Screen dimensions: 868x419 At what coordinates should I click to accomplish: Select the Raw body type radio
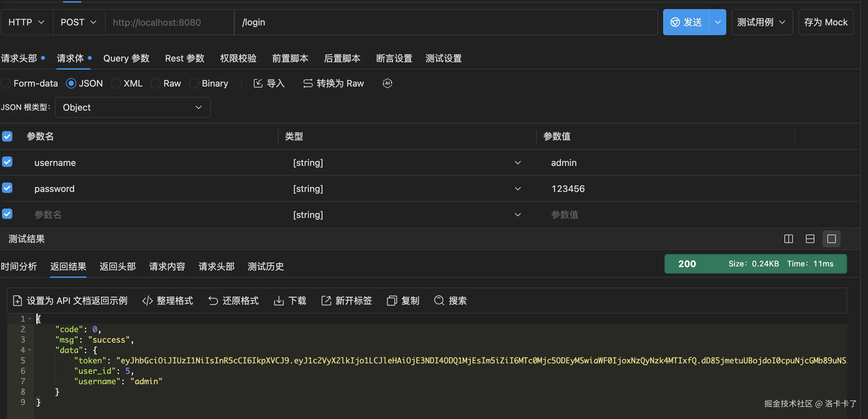point(156,83)
